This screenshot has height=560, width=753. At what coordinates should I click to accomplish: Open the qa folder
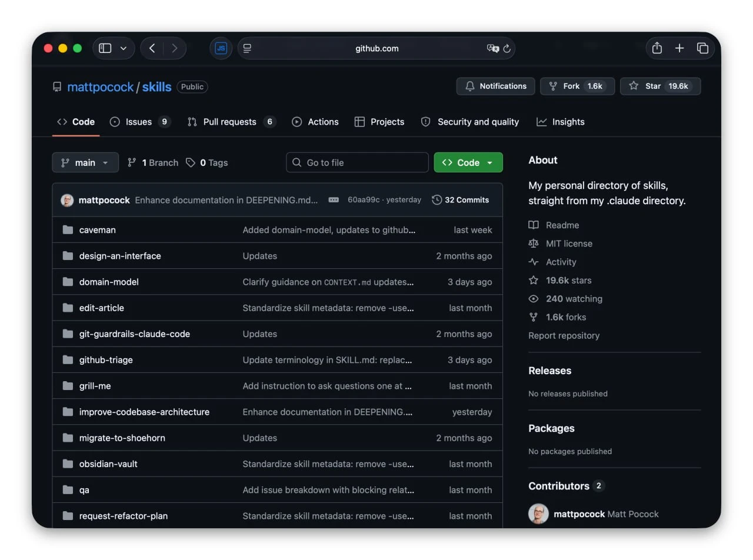point(84,490)
